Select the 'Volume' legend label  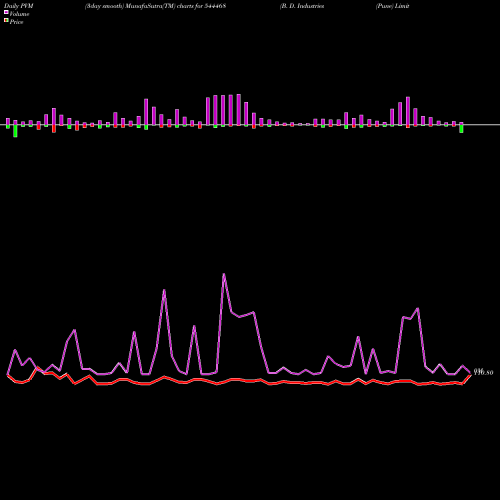pyautogui.click(x=19, y=14)
